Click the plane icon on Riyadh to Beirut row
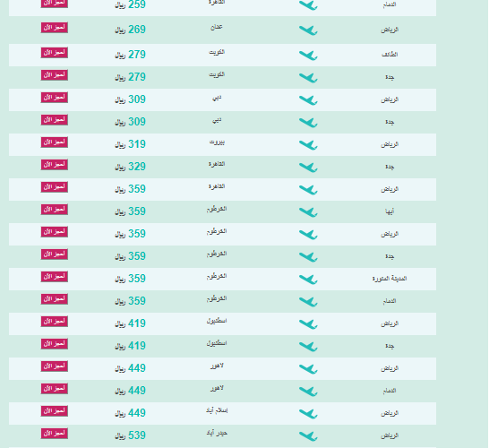 [308, 145]
